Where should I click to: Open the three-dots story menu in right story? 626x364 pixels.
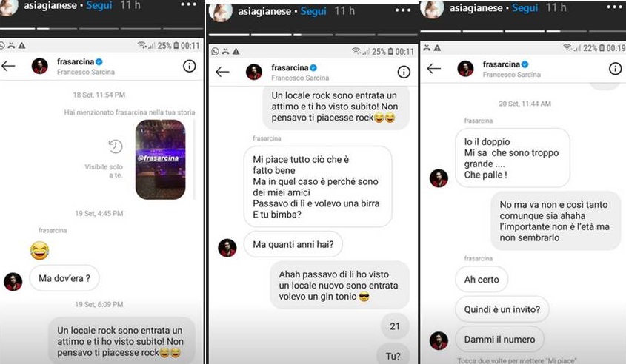coord(615,7)
